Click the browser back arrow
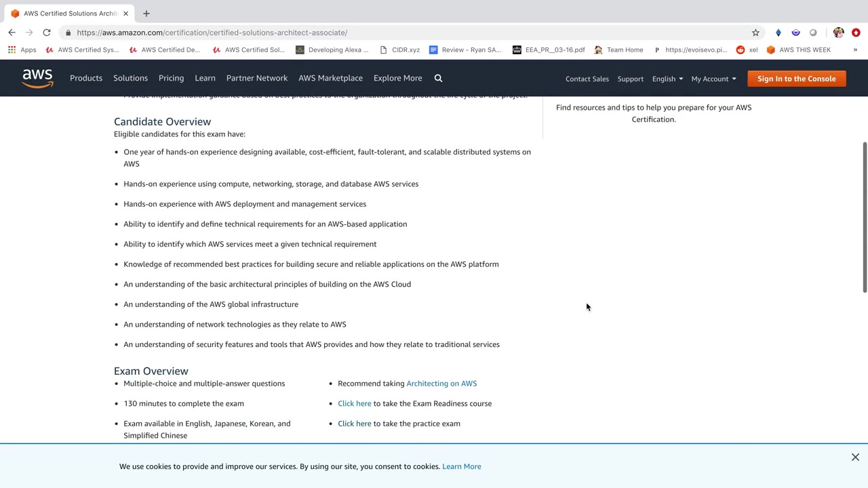The image size is (868, 488). 12,33
